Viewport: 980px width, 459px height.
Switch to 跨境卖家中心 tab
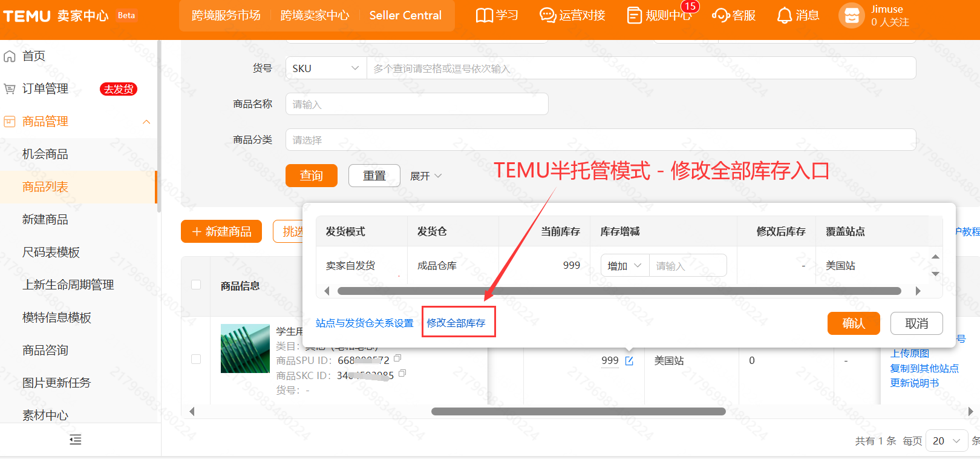coord(315,16)
